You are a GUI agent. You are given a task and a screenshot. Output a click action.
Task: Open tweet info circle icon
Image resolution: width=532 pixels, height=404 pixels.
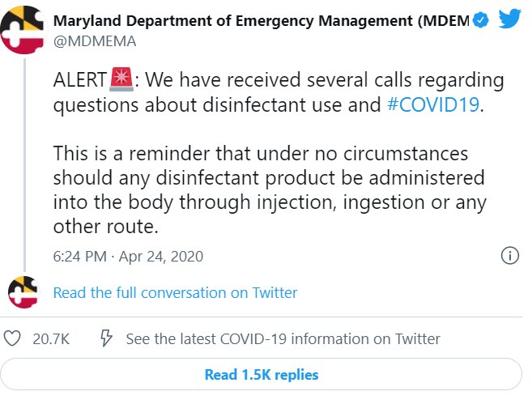509,255
